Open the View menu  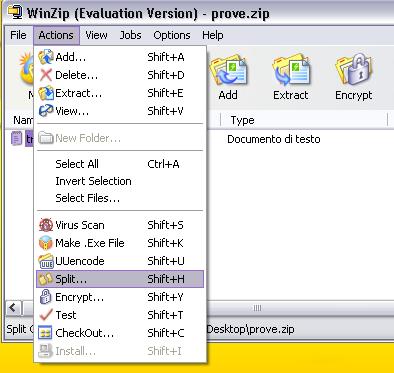coord(96,35)
